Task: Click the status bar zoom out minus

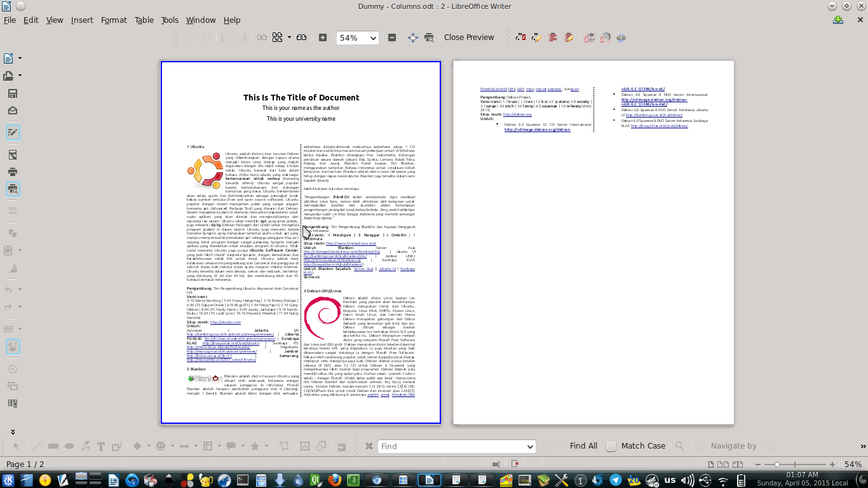Action: (x=759, y=464)
